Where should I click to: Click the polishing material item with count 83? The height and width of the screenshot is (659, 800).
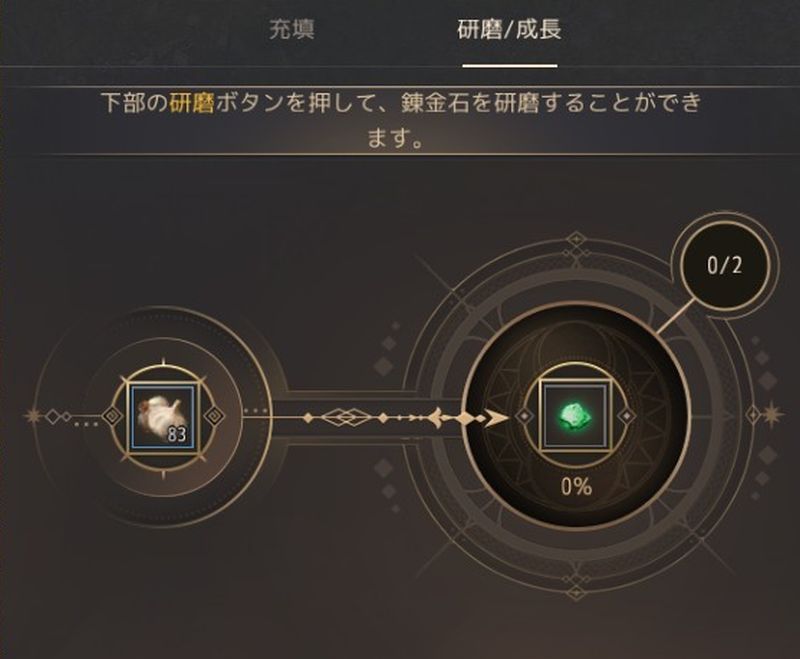(x=163, y=417)
